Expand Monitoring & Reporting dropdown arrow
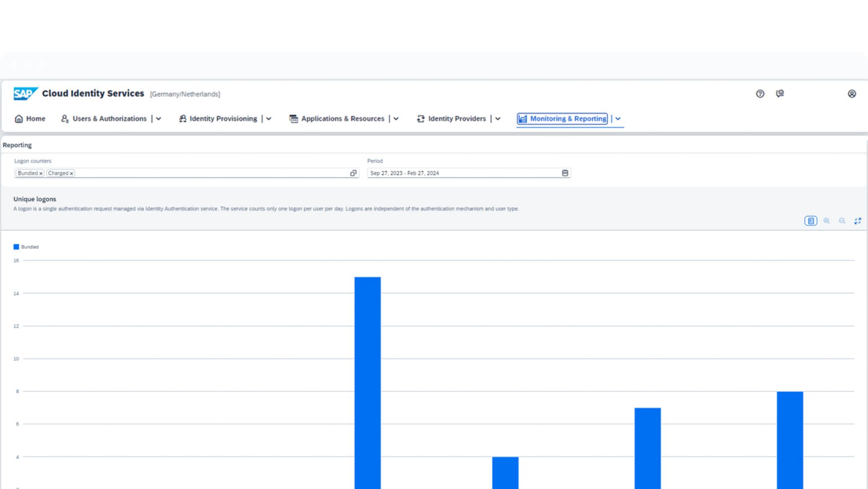The width and height of the screenshot is (868, 489). click(618, 119)
